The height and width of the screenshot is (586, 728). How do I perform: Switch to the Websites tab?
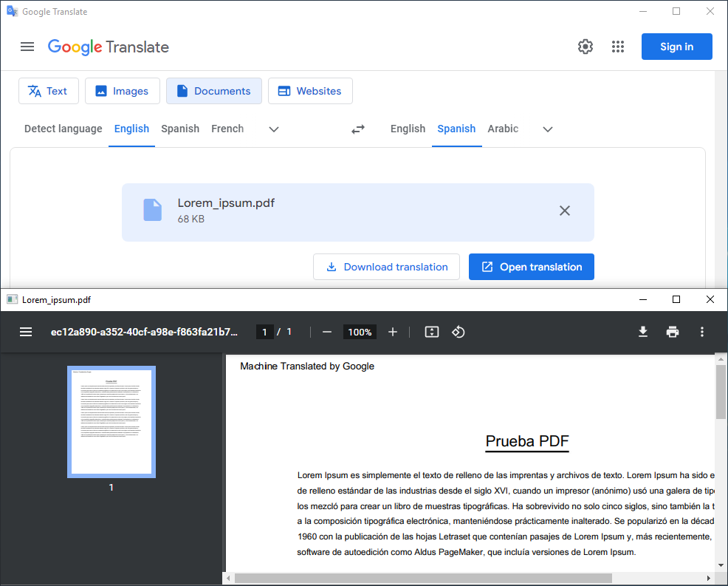coord(310,90)
